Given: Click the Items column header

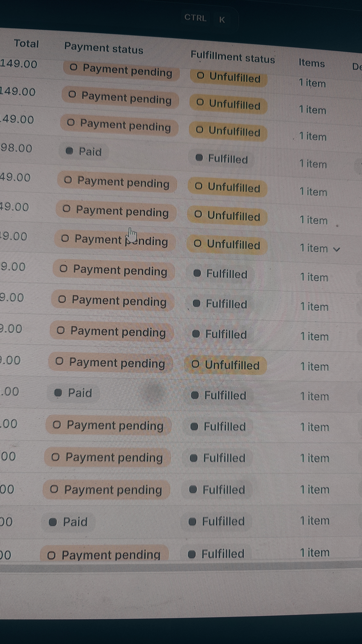Looking at the screenshot, I should click(x=312, y=63).
